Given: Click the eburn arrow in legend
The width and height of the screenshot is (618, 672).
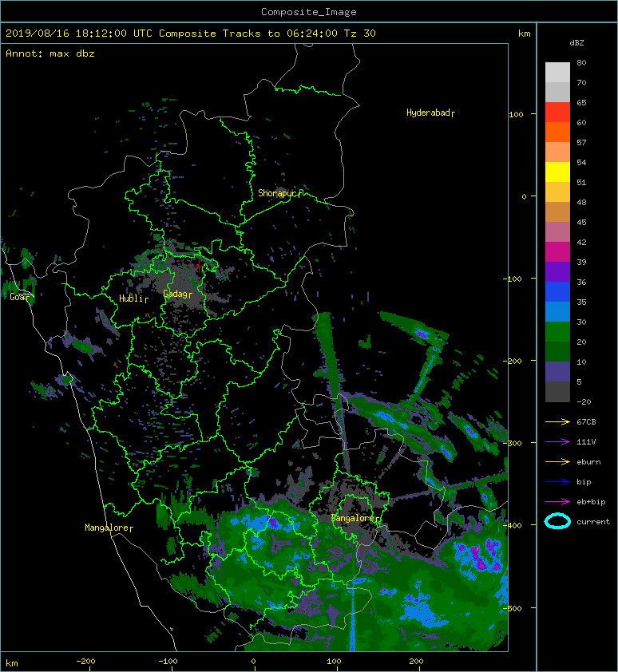Looking at the screenshot, I should (x=557, y=461).
